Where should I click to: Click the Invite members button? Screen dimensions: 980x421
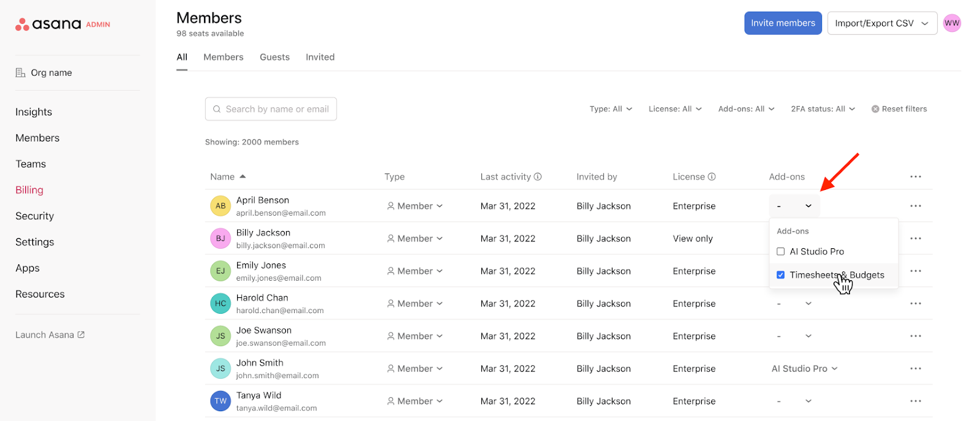[782, 23]
